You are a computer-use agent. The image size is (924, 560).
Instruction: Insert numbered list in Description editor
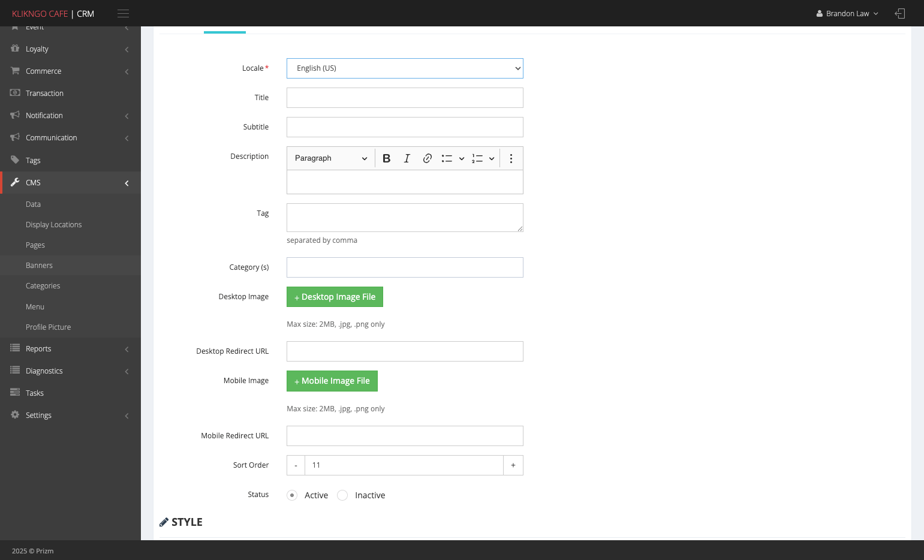[477, 158]
